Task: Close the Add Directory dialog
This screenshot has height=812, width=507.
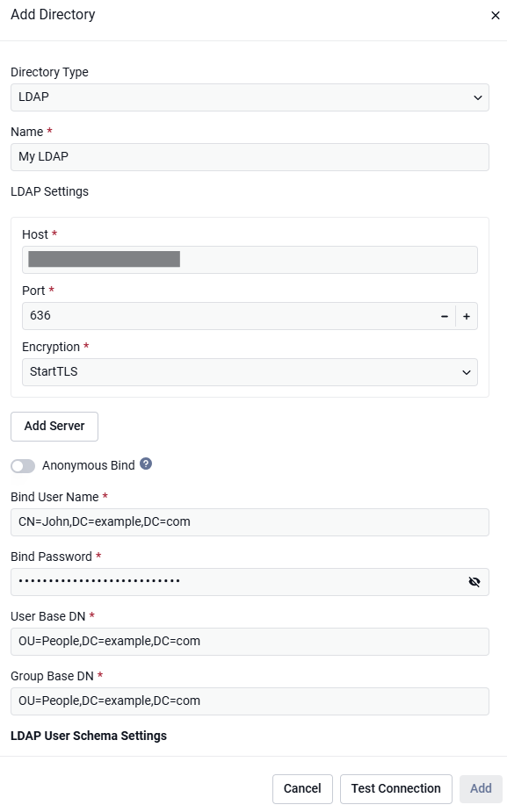Action: (x=495, y=16)
